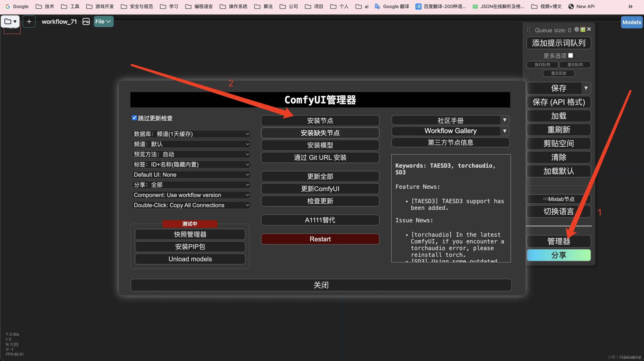The height and width of the screenshot is (361, 644).
Task: Click the image gallery icon in queue panel
Action: tap(583, 29)
